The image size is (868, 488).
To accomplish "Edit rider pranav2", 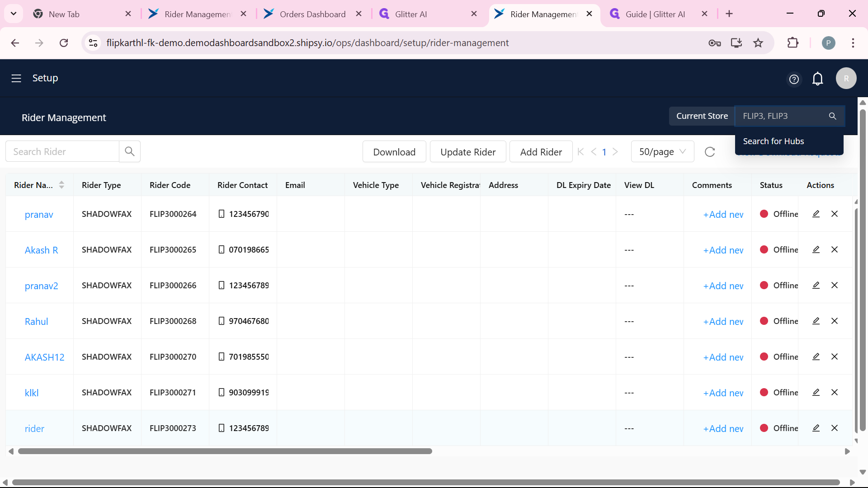I will [816, 285].
